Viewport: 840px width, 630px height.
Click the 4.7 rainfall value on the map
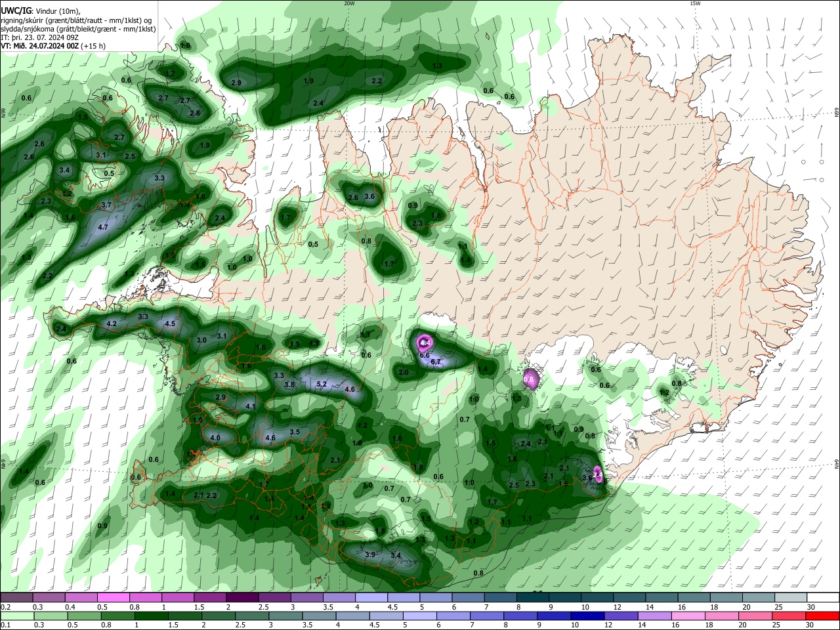[x=102, y=227]
